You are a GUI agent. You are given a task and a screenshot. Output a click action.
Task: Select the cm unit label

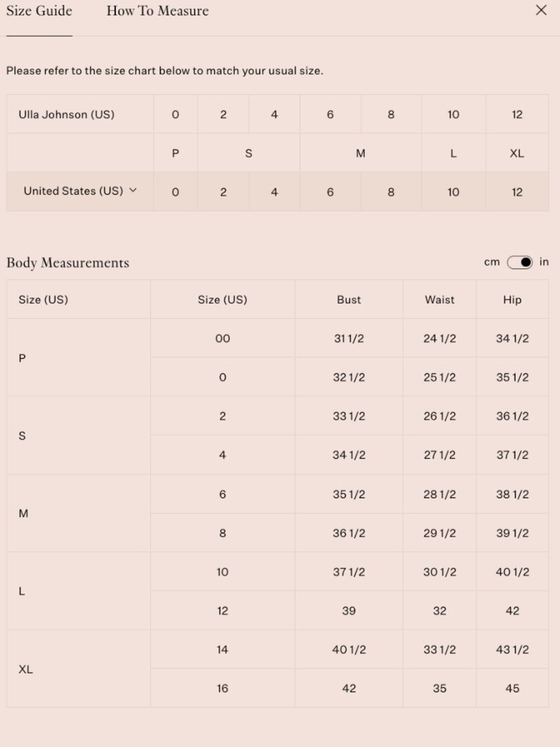pyautogui.click(x=492, y=262)
